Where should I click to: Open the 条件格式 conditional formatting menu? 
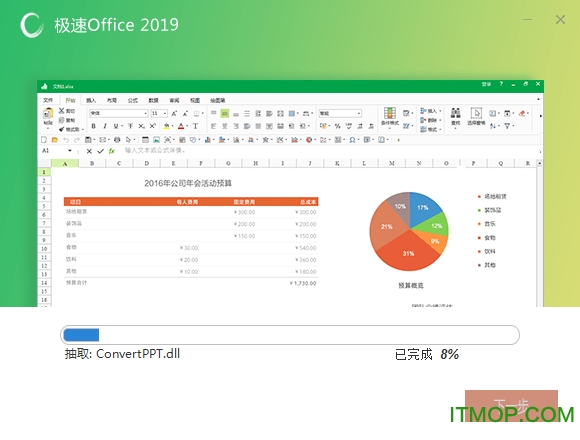coord(390,117)
